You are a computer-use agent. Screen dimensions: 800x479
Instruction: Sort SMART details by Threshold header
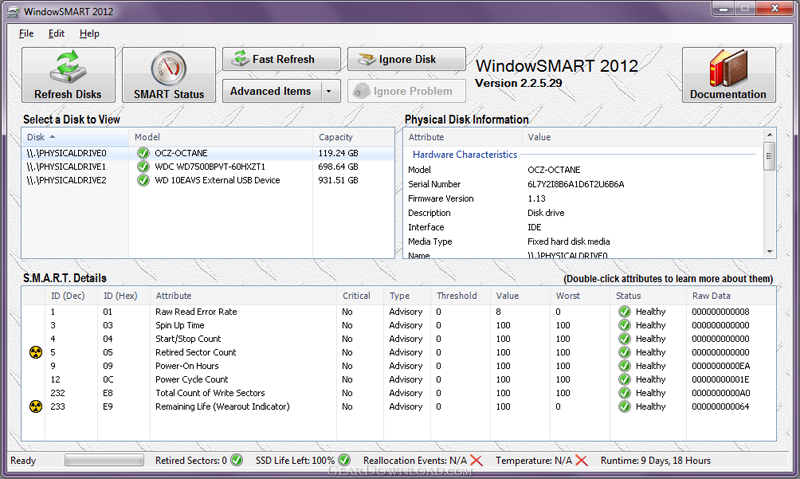(461, 296)
